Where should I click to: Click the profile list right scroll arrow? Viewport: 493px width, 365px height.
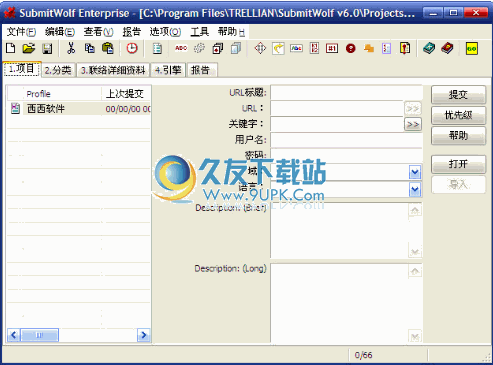[x=144, y=335]
